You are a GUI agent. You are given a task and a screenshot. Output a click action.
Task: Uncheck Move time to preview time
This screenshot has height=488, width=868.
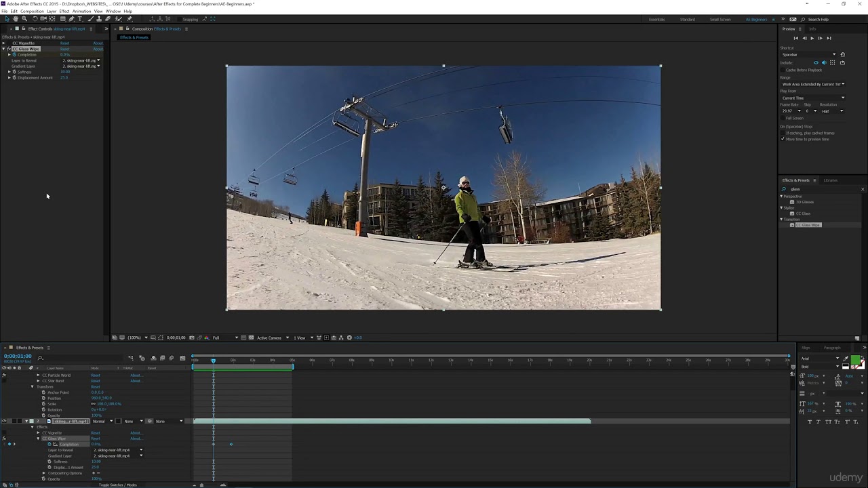click(x=783, y=139)
